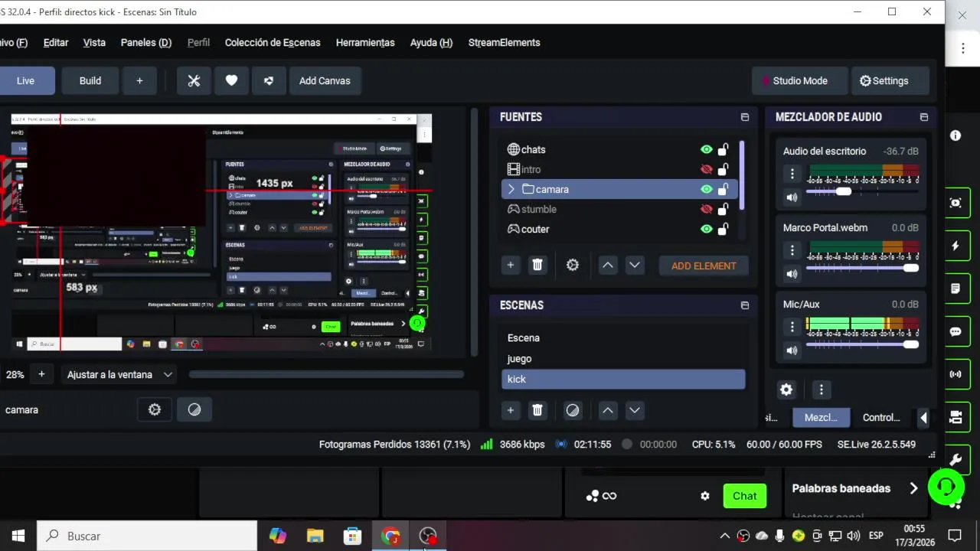The height and width of the screenshot is (551, 980).
Task: Click the sync arrows icon beside the heart
Action: coord(269,80)
